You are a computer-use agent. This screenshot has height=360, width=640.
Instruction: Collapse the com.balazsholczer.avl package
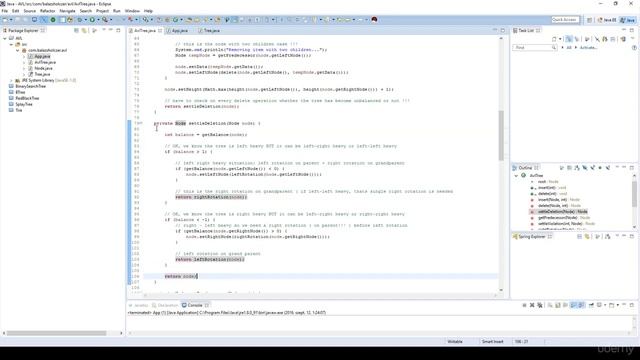[18, 50]
